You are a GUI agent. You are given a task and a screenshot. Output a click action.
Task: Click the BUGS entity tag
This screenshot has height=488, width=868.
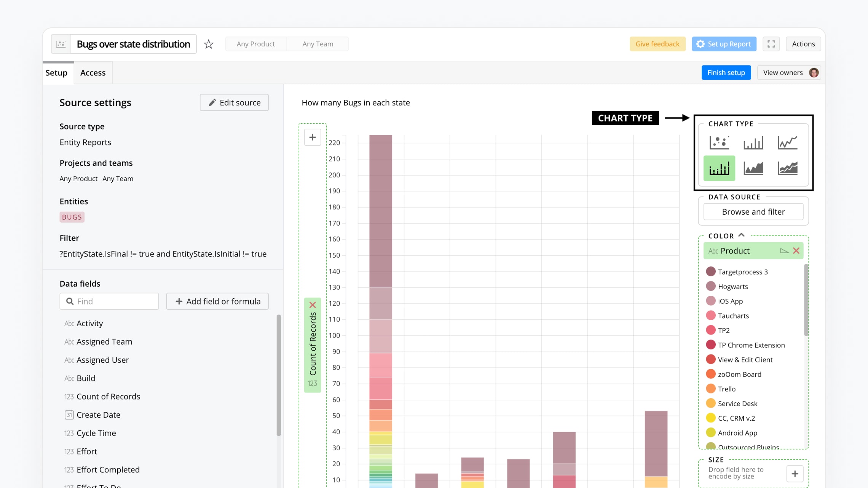(72, 217)
